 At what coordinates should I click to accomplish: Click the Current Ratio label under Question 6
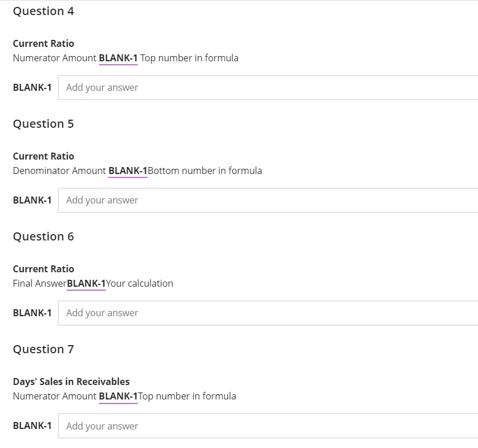click(43, 269)
